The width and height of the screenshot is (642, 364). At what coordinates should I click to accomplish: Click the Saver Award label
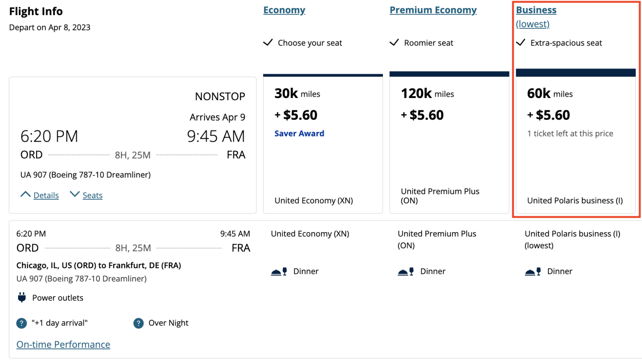299,133
